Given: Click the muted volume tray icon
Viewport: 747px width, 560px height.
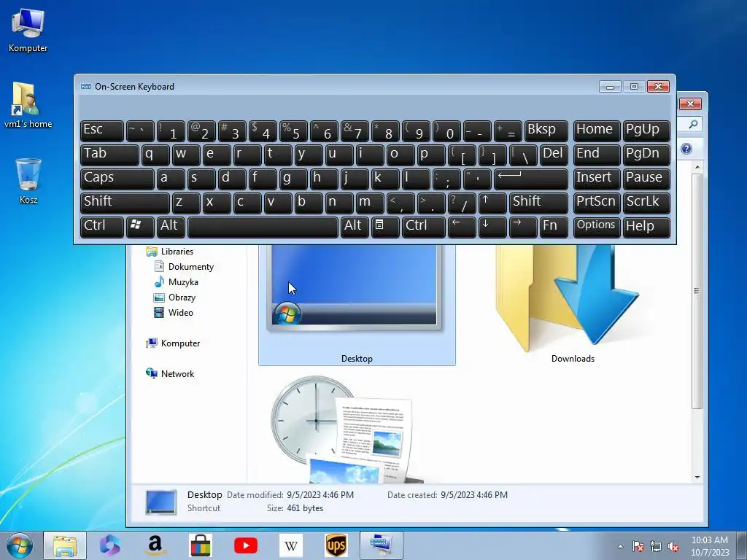Looking at the screenshot, I should pyautogui.click(x=673, y=546).
